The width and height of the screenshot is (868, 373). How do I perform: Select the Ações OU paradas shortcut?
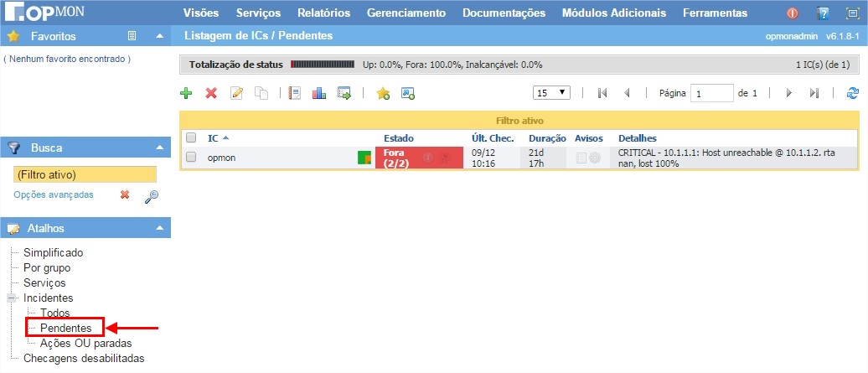tap(85, 343)
